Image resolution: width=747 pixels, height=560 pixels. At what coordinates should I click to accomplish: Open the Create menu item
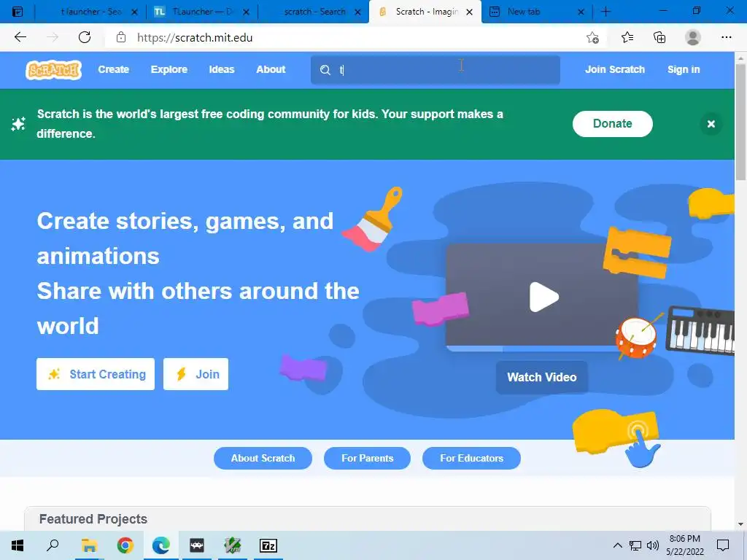[113, 69]
